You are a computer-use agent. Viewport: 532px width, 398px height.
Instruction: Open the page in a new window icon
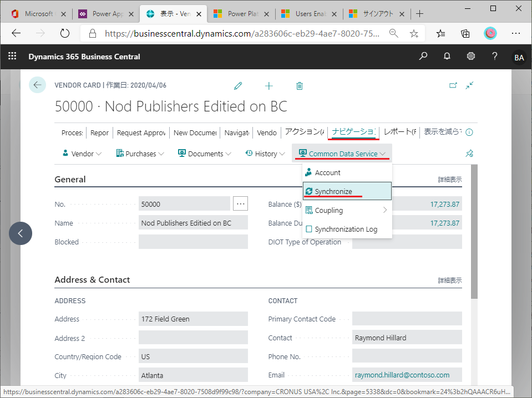(453, 85)
